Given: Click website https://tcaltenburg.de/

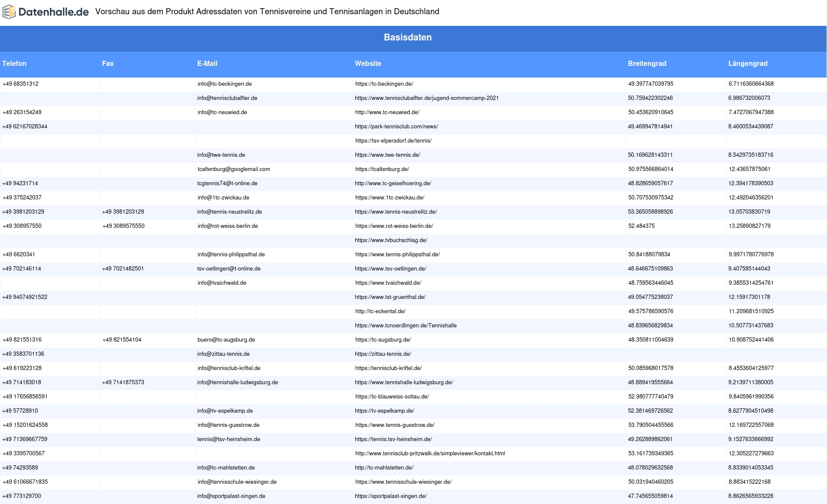Looking at the screenshot, I should click(382, 169).
